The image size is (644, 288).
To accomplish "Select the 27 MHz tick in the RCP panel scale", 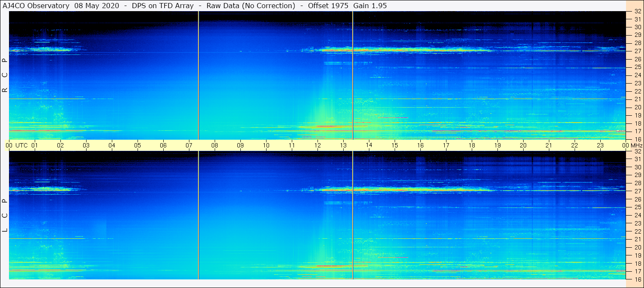I will tap(637, 51).
